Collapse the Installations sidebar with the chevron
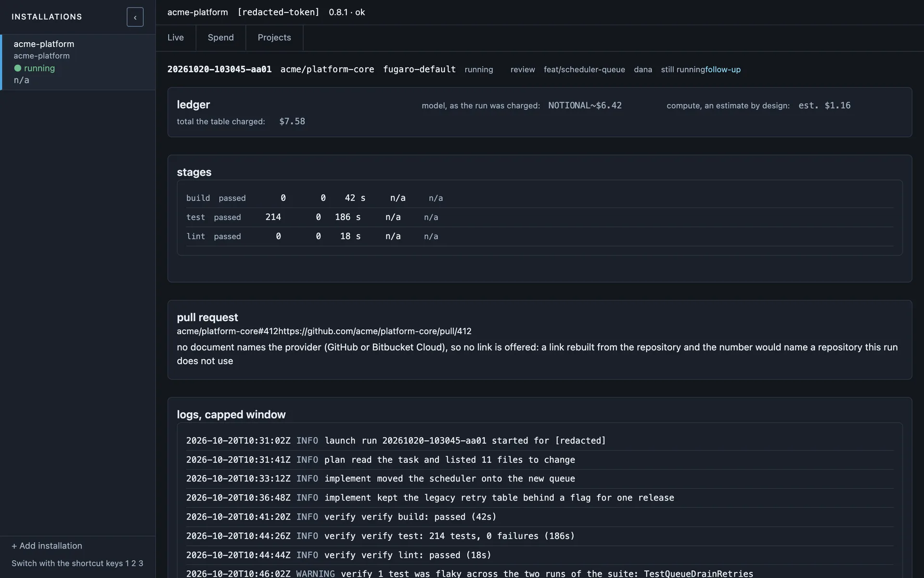Screen dimensions: 924x578 click(135, 17)
